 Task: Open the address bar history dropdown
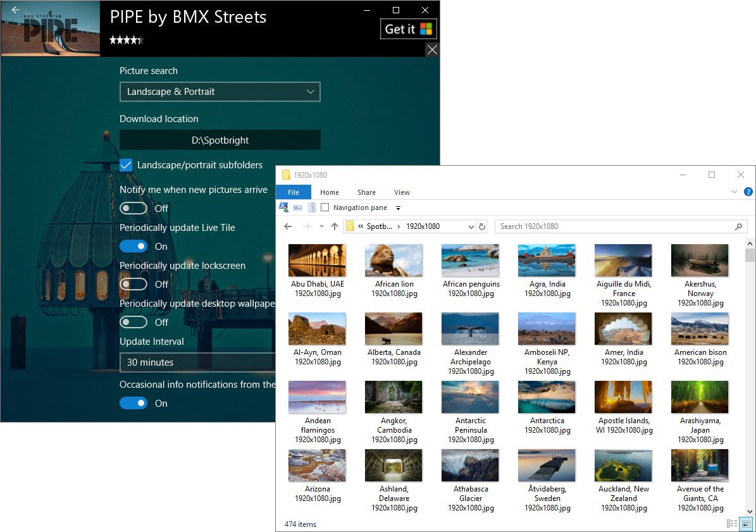(471, 226)
